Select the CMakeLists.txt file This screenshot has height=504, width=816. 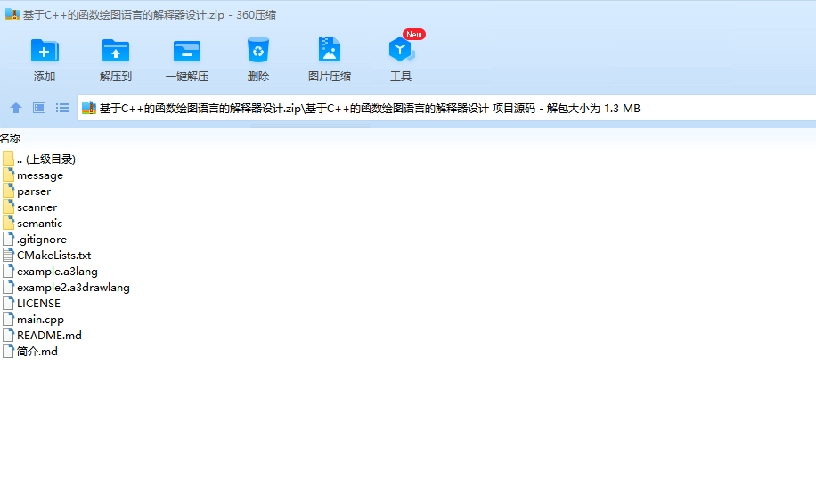(x=47, y=256)
